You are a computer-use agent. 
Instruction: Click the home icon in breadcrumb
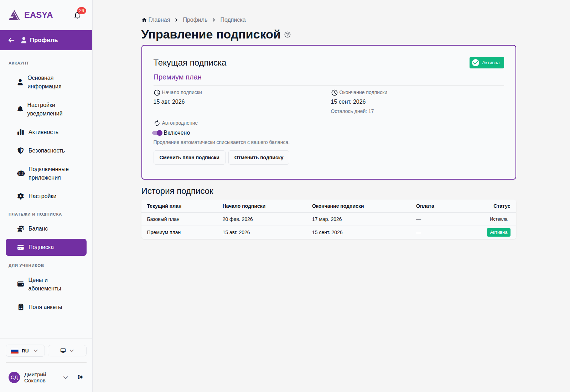(144, 20)
